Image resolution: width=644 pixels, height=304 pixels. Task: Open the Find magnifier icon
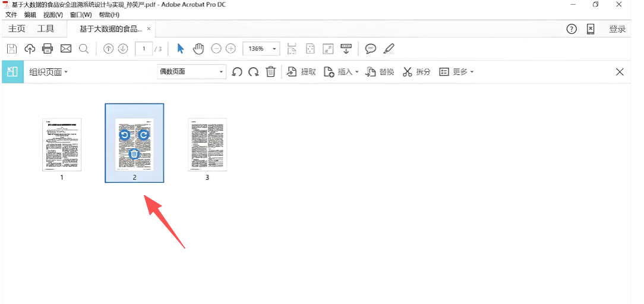pos(84,49)
